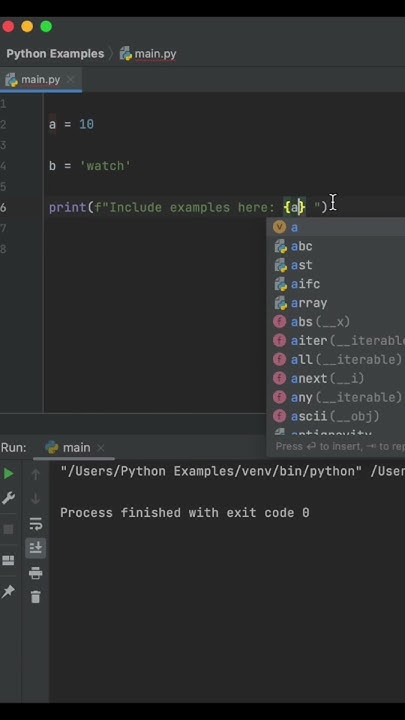405x720 pixels.
Task: Toggle scroll to end in console
Action: tap(36, 548)
